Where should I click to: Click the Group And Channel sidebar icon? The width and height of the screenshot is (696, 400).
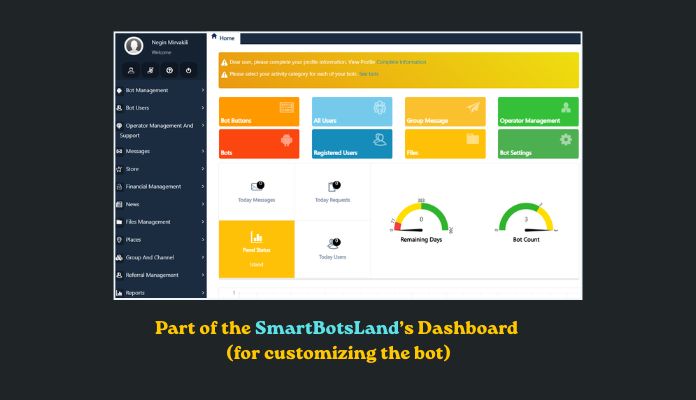(x=119, y=257)
